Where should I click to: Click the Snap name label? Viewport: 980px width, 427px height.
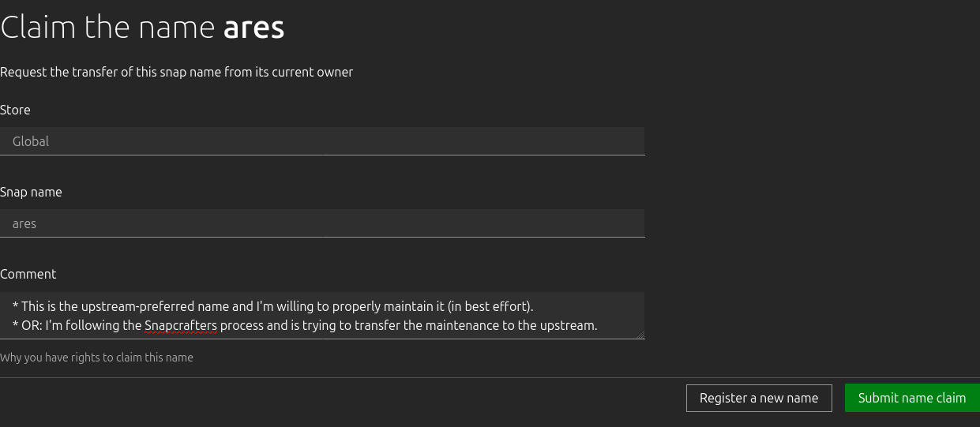(31, 192)
